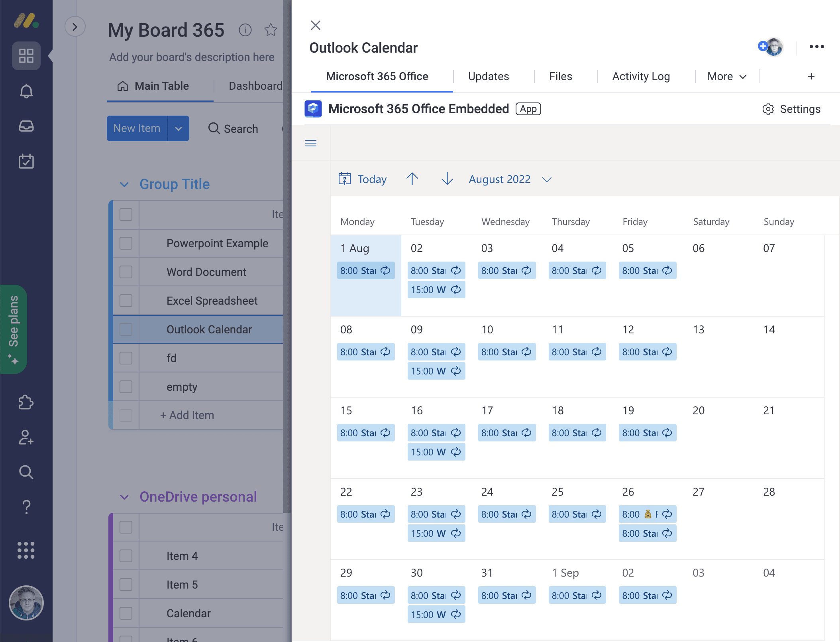Image resolution: width=840 pixels, height=642 pixels.
Task: Expand the Group Title section
Action: point(123,184)
